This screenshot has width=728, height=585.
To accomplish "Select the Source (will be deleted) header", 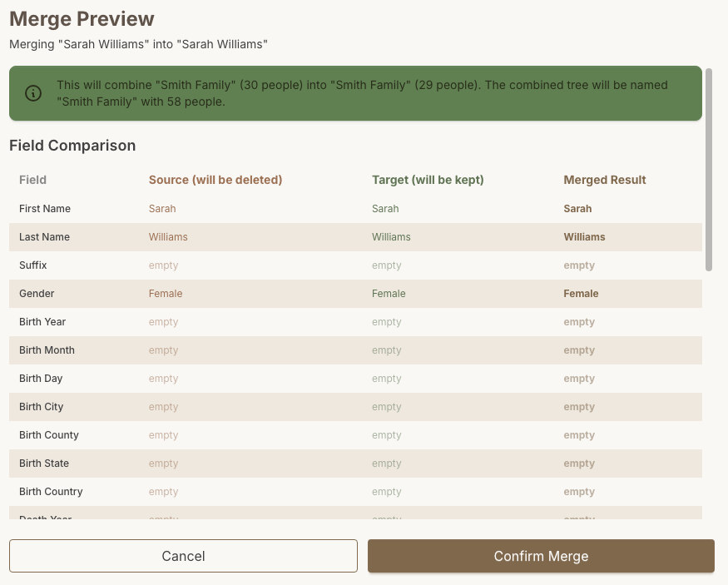I will 215,180.
